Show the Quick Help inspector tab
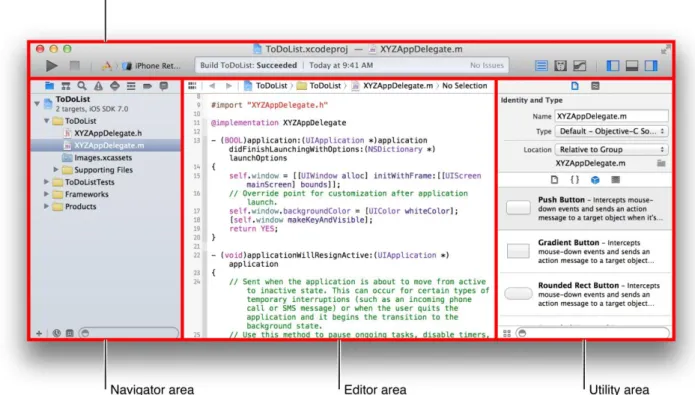Viewport: 695px width, 395px height. click(x=595, y=86)
